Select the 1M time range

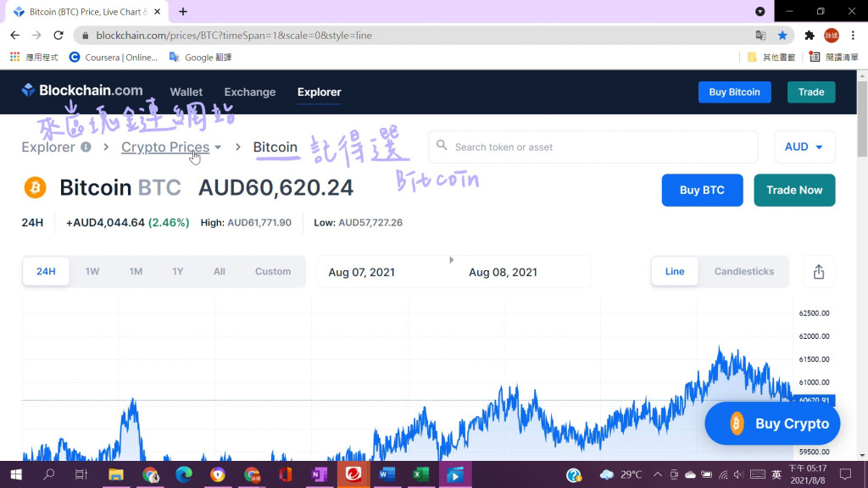(x=136, y=271)
